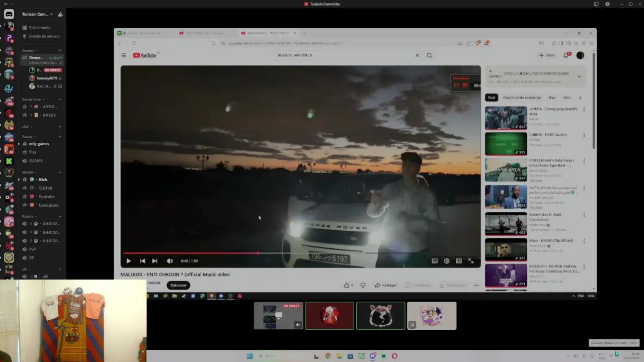Collapse the Games category

click(28, 136)
